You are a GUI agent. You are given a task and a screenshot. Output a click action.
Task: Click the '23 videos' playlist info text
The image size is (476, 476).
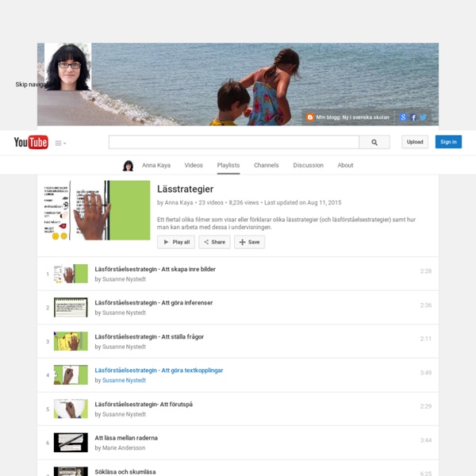click(211, 202)
